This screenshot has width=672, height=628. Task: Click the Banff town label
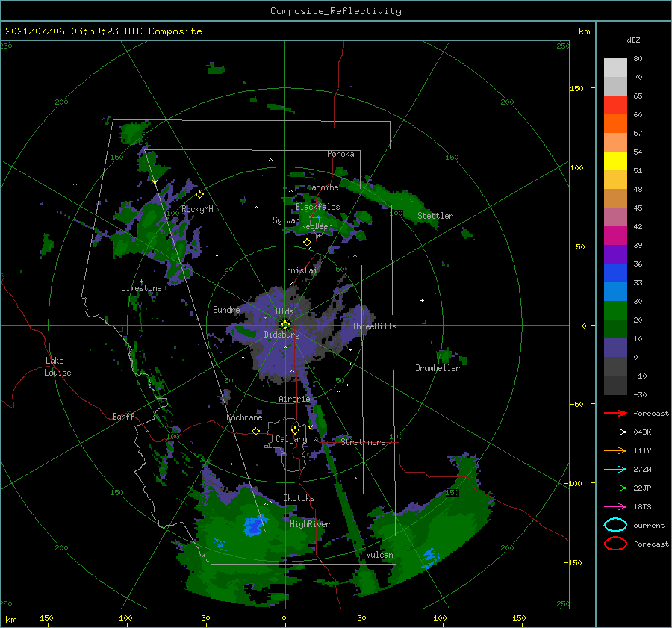point(123,416)
